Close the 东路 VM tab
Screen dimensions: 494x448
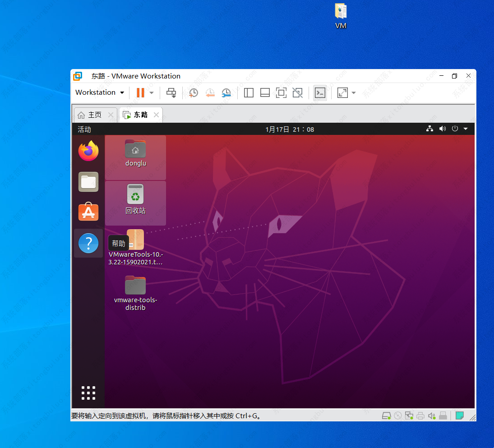tap(156, 115)
